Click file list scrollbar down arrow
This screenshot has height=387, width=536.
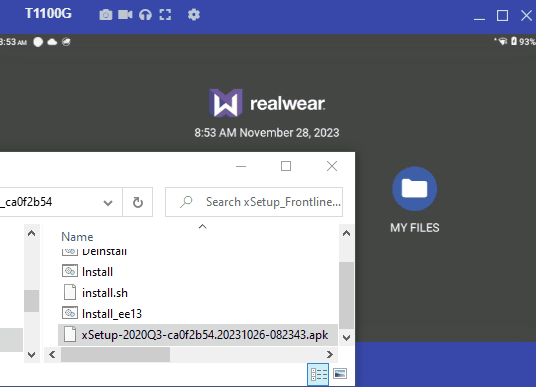click(x=346, y=338)
